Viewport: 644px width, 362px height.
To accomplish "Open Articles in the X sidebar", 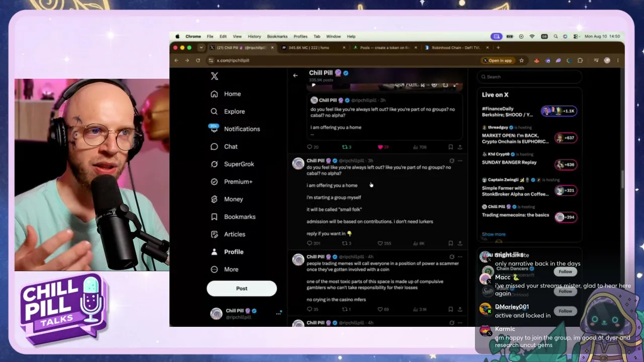I will (x=228, y=234).
